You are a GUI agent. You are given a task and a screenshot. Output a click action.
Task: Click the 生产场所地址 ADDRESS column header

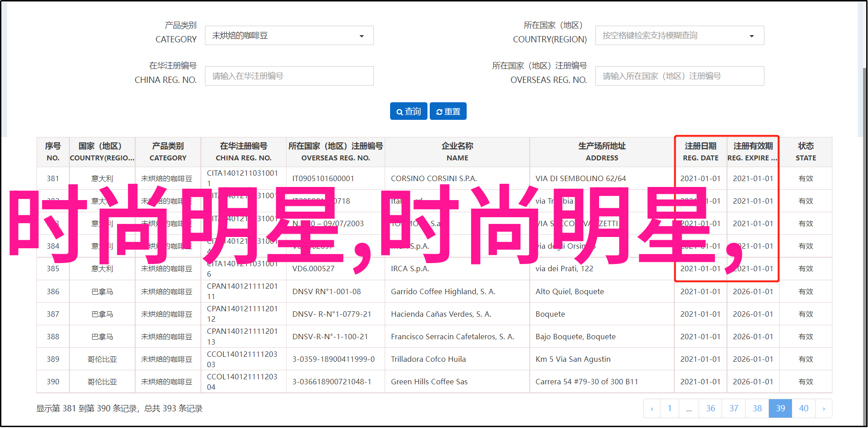coord(602,152)
